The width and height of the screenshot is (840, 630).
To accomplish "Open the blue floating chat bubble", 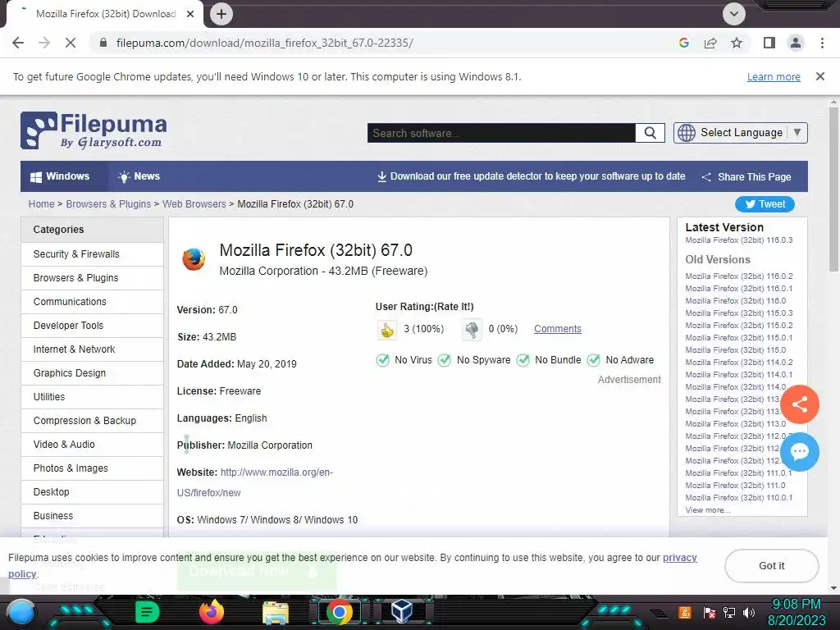I will 799,452.
